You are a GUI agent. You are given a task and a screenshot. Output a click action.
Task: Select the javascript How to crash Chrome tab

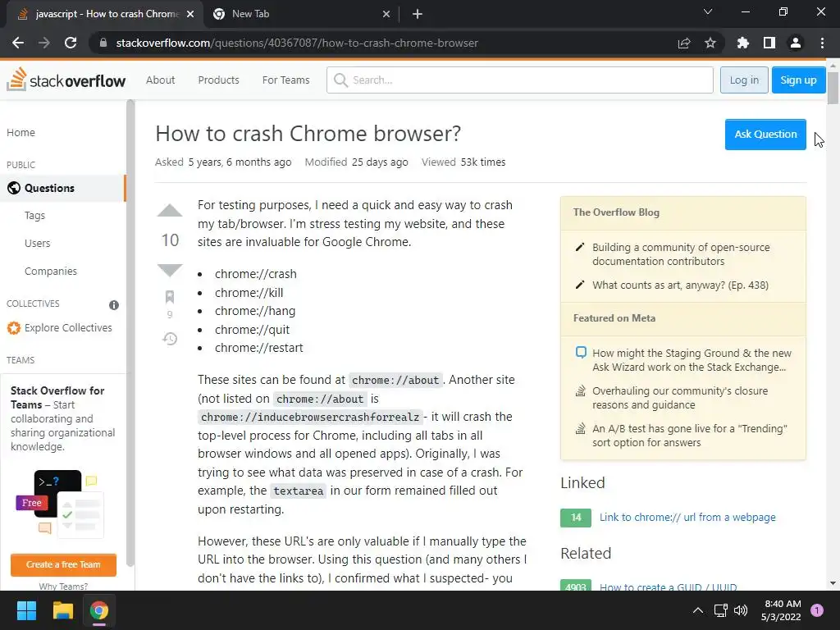(105, 15)
